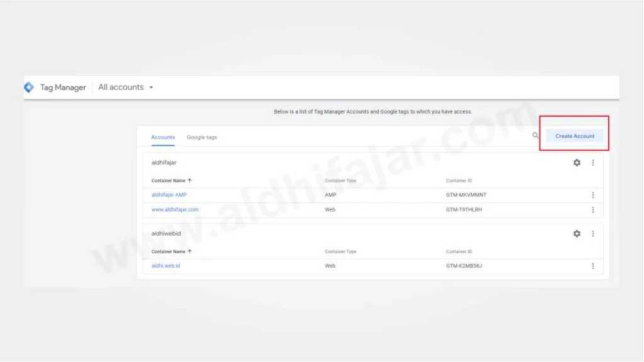Image resolution: width=644 pixels, height=362 pixels.
Task: Open more options for aldhifajar AMP container
Action: [x=592, y=195]
